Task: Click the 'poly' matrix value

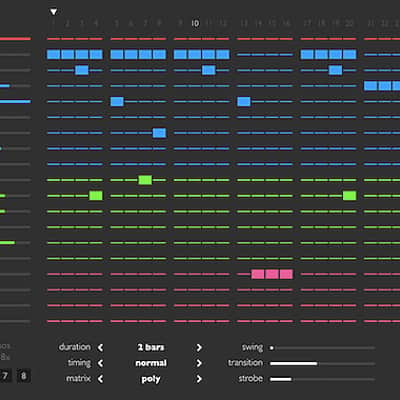Action: click(x=151, y=379)
